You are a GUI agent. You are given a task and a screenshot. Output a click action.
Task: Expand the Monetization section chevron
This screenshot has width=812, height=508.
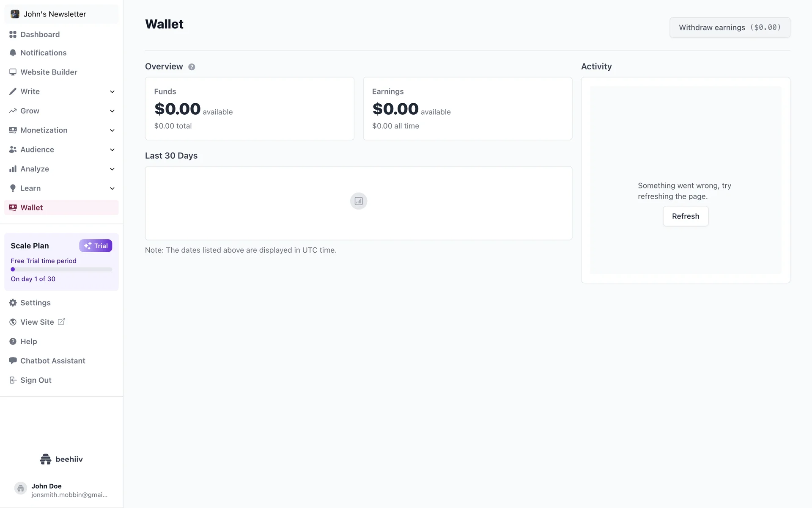click(112, 130)
